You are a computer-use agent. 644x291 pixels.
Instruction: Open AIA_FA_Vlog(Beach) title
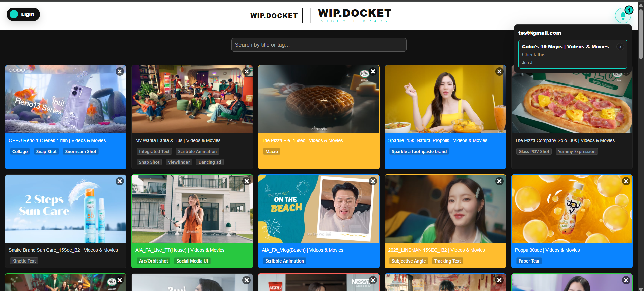pos(303,250)
